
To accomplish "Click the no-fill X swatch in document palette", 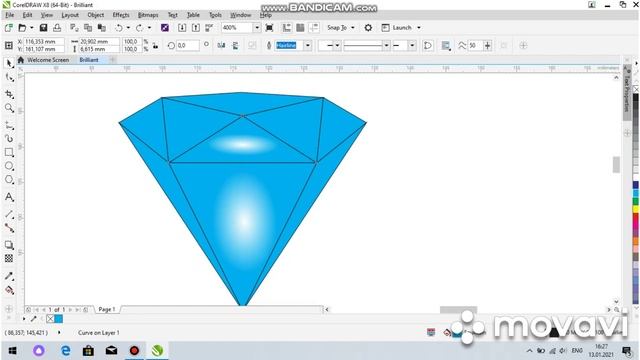I will coord(50,319).
